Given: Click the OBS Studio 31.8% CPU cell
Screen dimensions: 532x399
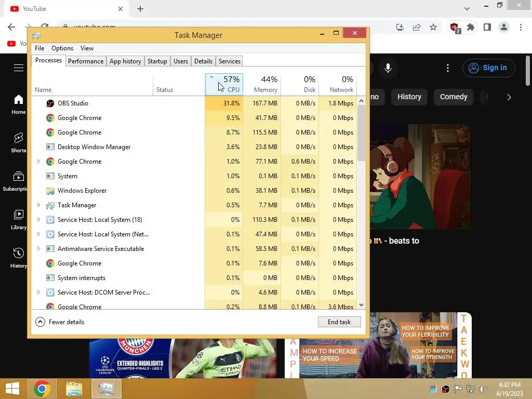Looking at the screenshot, I should (224, 103).
